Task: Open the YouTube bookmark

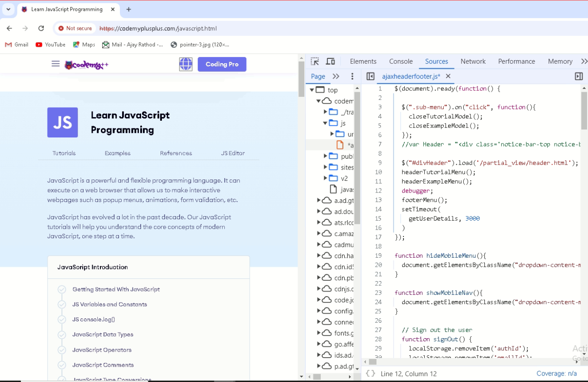Action: point(50,44)
